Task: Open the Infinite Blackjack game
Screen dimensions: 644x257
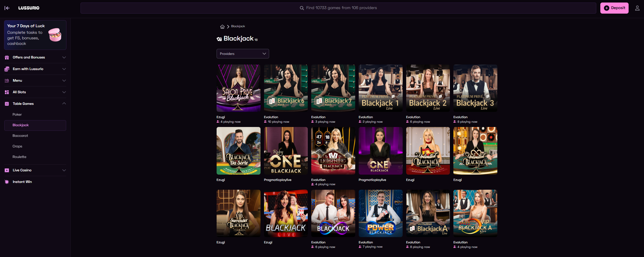Action: click(333, 213)
